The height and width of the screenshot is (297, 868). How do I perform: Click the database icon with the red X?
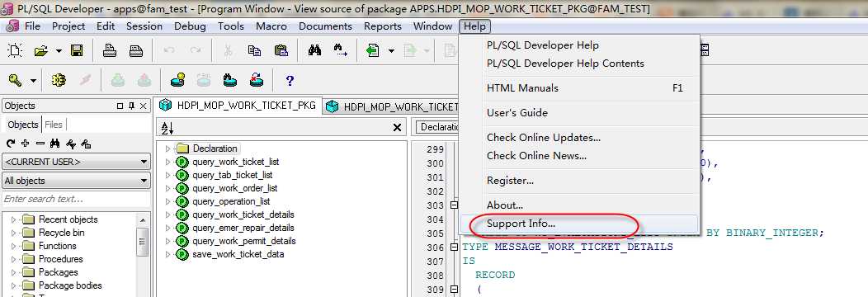tap(257, 80)
